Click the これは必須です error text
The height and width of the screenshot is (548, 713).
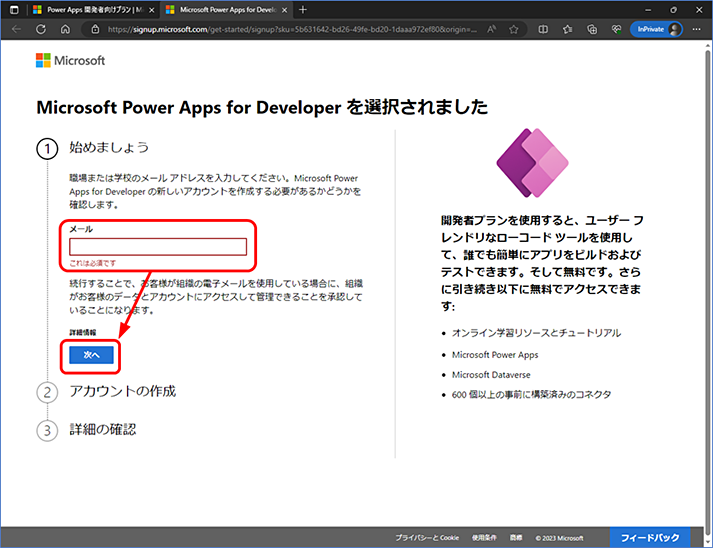click(92, 263)
